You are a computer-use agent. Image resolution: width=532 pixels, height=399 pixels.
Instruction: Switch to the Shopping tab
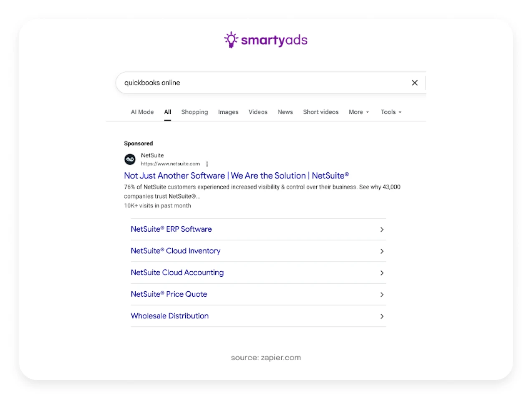(x=194, y=112)
